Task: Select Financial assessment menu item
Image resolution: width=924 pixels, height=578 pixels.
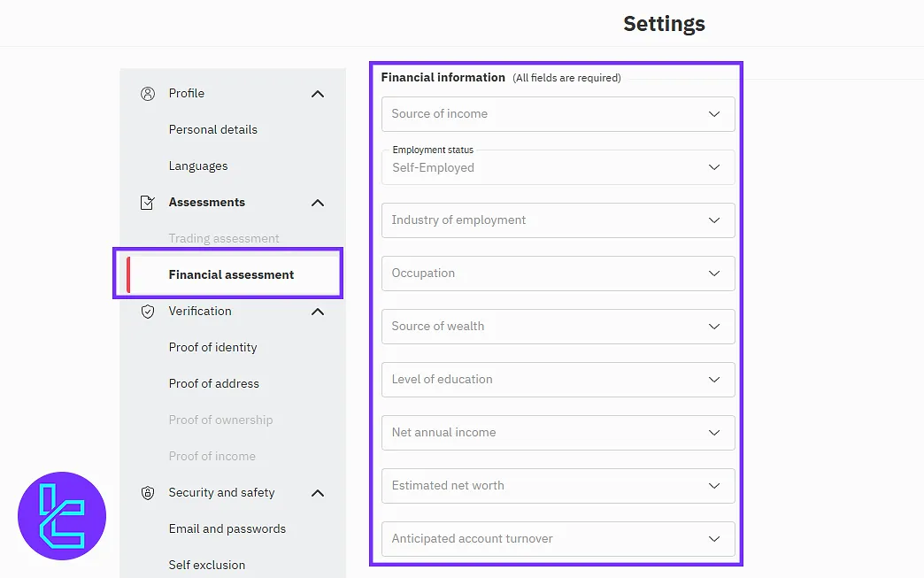Action: tap(231, 274)
